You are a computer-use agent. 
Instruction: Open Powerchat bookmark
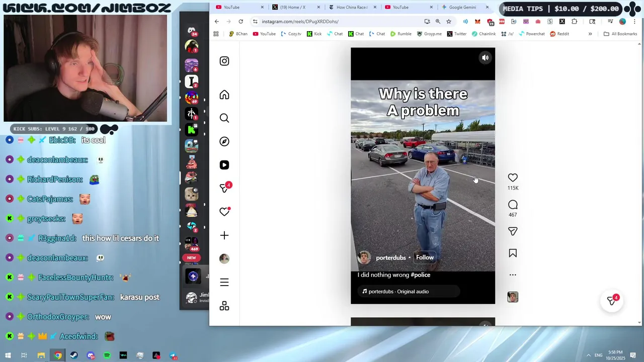tap(532, 34)
